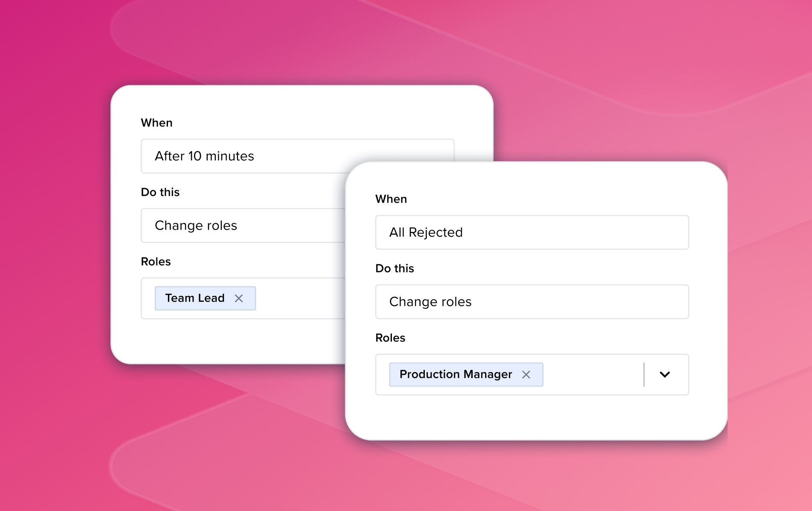The width and height of the screenshot is (812, 511).
Task: Click 'Roles' label above Team Lead
Action: point(156,261)
